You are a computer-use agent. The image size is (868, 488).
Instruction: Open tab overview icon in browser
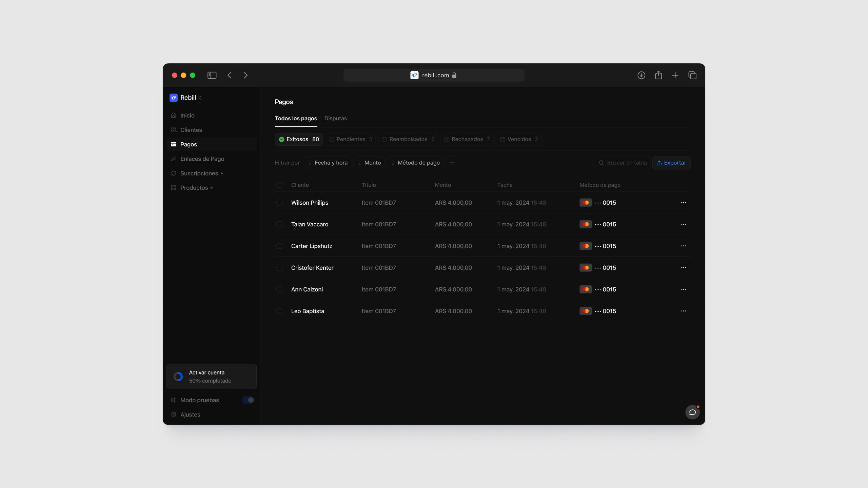pos(692,75)
